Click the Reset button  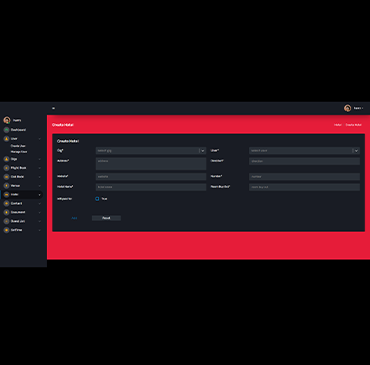click(106, 218)
